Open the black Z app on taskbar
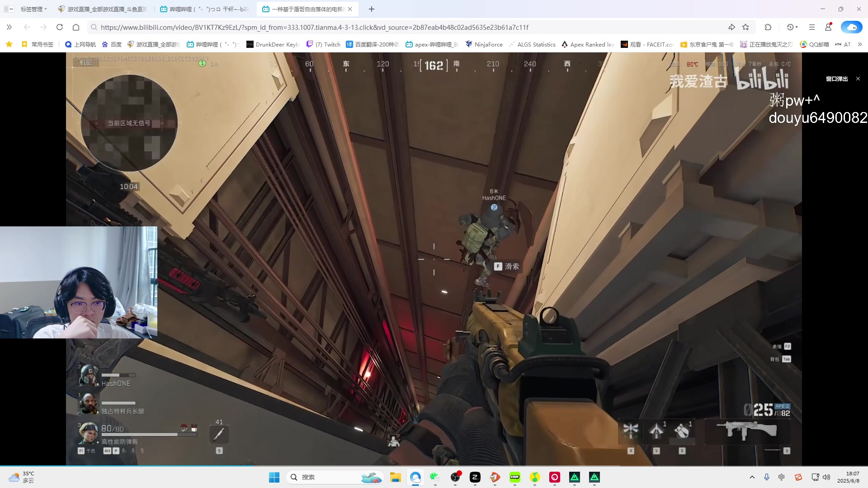The width and height of the screenshot is (868, 488). 475,477
